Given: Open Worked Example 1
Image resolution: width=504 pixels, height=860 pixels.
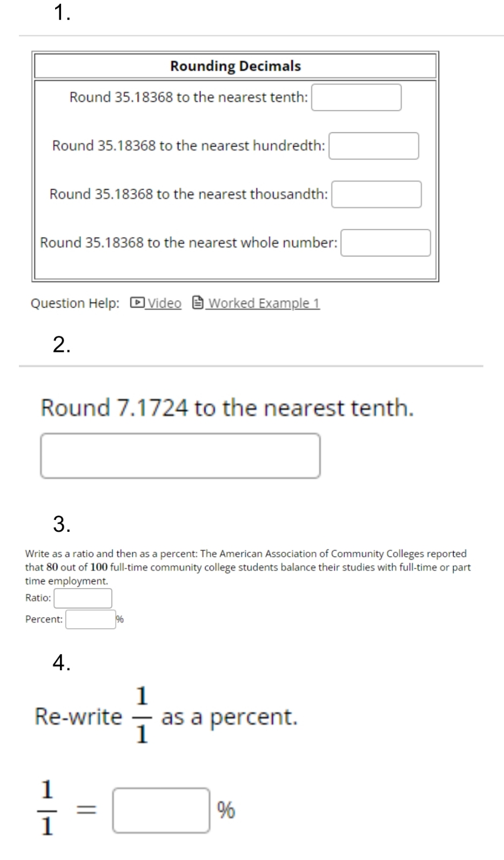Looking at the screenshot, I should (x=265, y=303).
